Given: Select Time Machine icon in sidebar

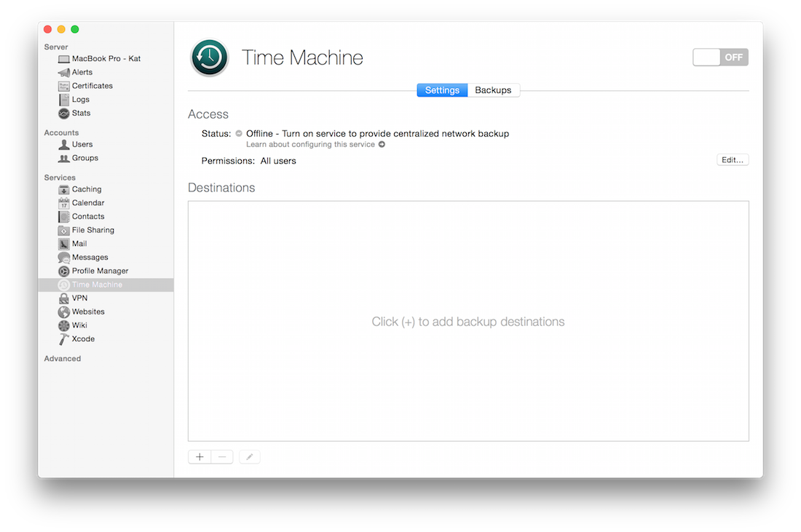Looking at the screenshot, I should click(x=64, y=285).
